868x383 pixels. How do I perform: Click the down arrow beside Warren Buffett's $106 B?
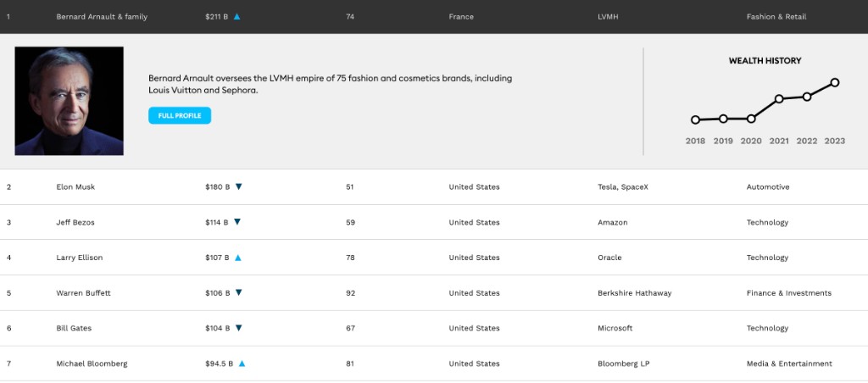tap(238, 293)
